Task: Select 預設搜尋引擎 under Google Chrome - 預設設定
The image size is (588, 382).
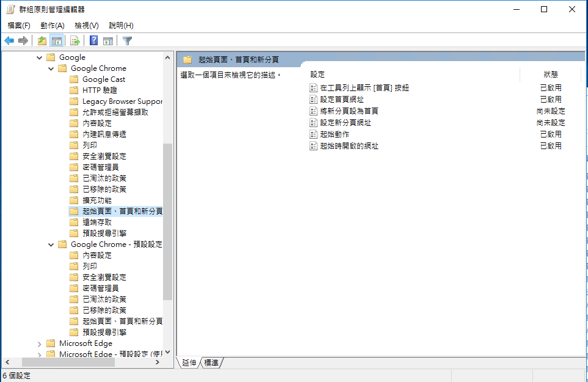Action: [104, 332]
